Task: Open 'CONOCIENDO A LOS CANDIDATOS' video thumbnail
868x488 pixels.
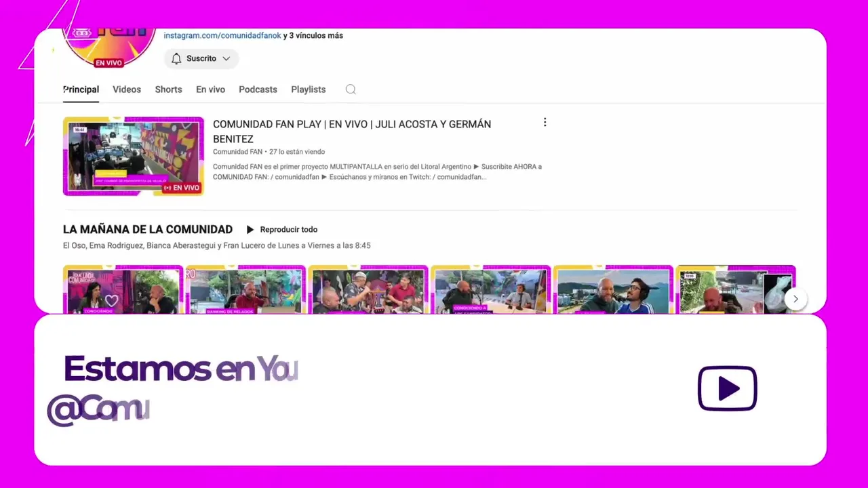Action: click(491, 290)
